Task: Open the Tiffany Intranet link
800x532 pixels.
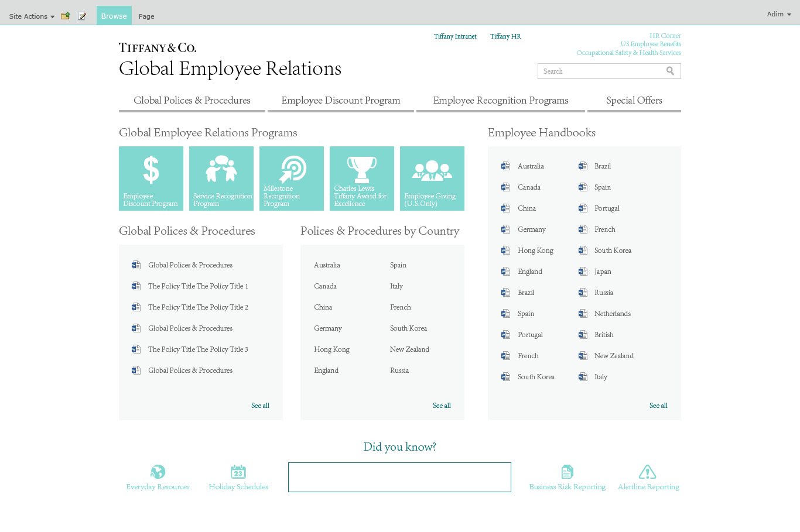Action: pos(455,36)
